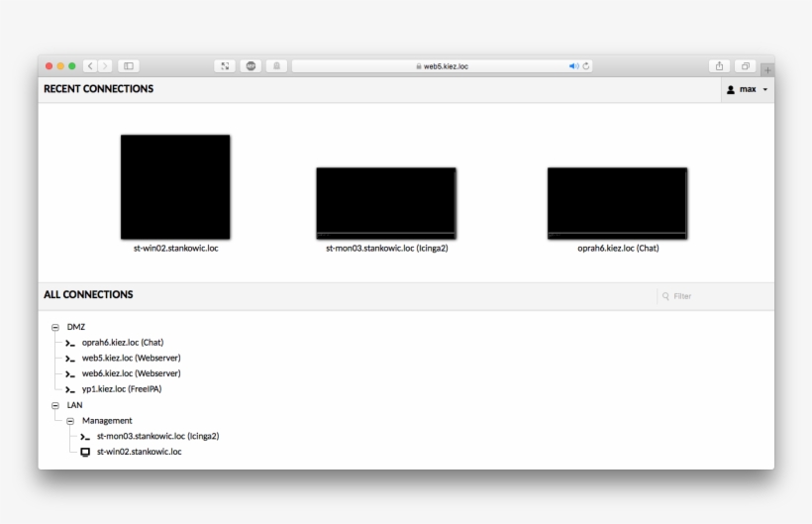Click the Safari share icon
This screenshot has width=812, height=524.
point(720,66)
